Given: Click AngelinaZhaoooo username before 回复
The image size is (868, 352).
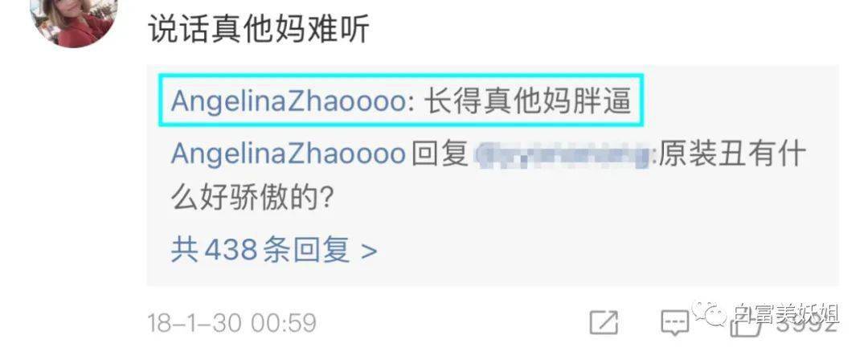Looking at the screenshot, I should coord(288,153).
